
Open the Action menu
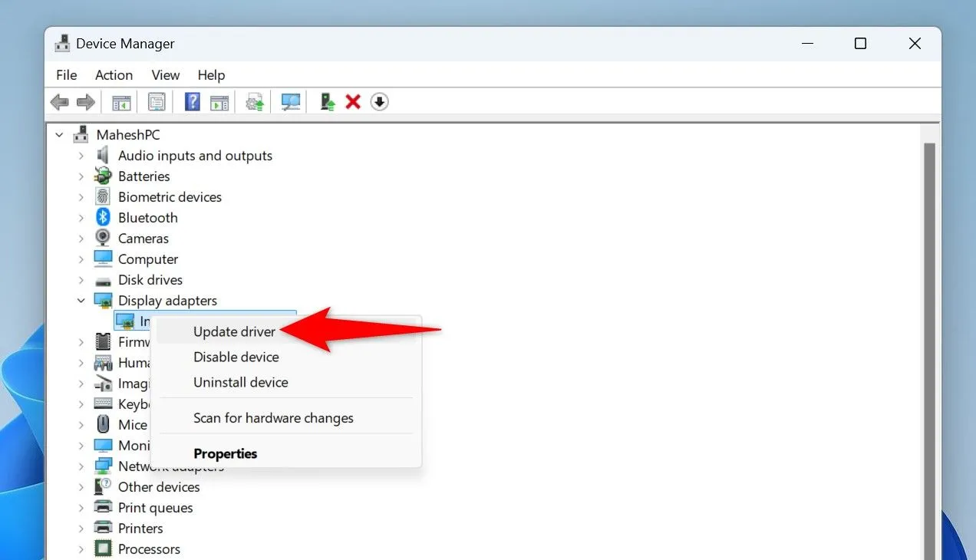pos(114,75)
